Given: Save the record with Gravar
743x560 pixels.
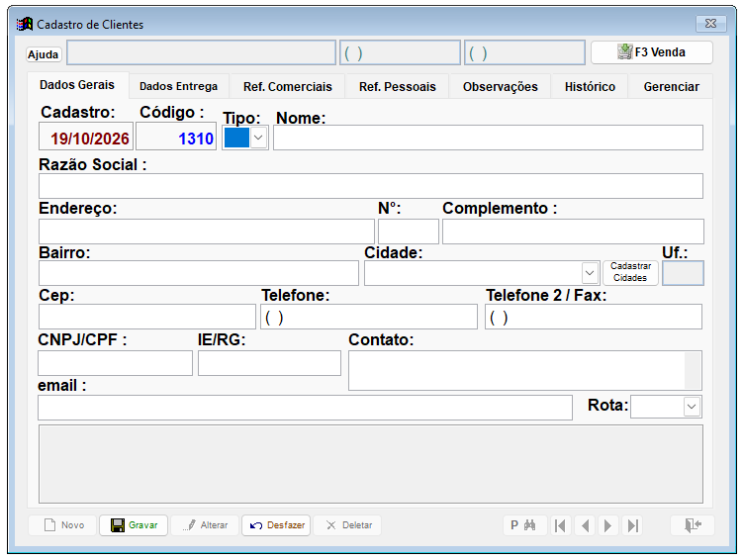Looking at the screenshot, I should tap(134, 525).
